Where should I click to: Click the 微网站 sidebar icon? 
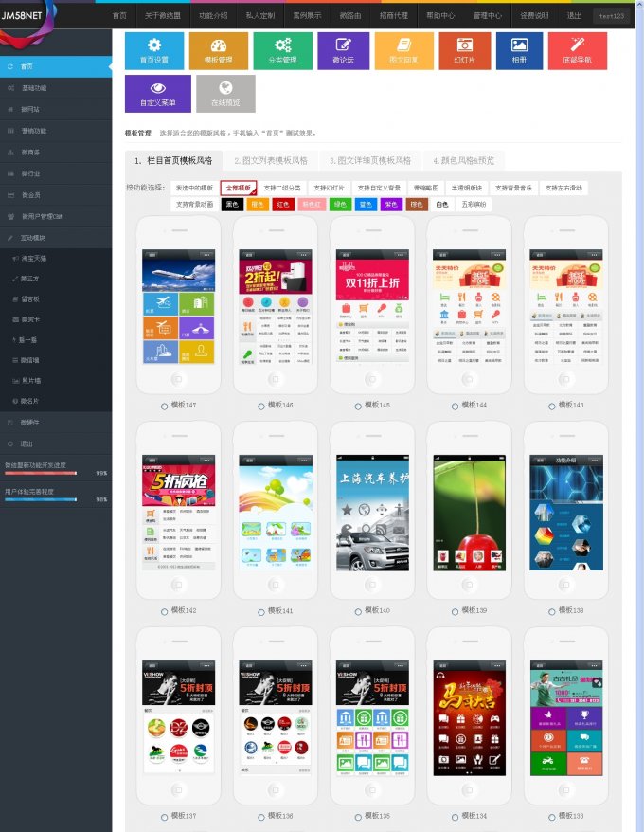tap(10, 109)
